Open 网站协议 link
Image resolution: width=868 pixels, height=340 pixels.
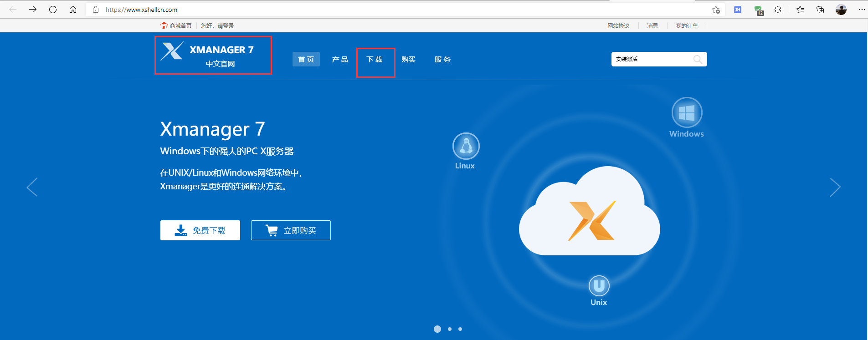[x=618, y=26]
